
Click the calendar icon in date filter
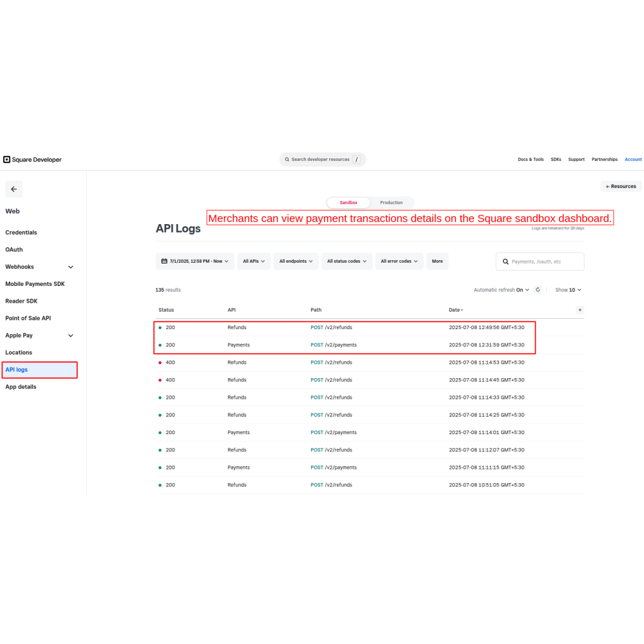(164, 261)
